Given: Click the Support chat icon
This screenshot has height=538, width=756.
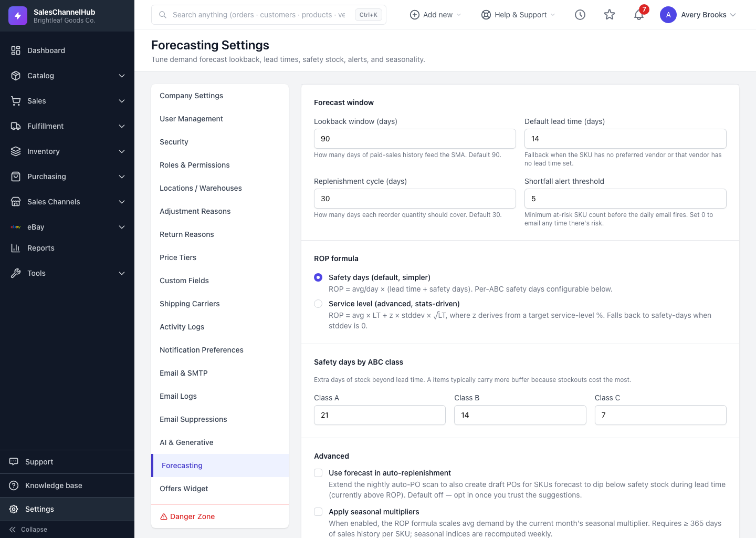Looking at the screenshot, I should click(x=14, y=462).
